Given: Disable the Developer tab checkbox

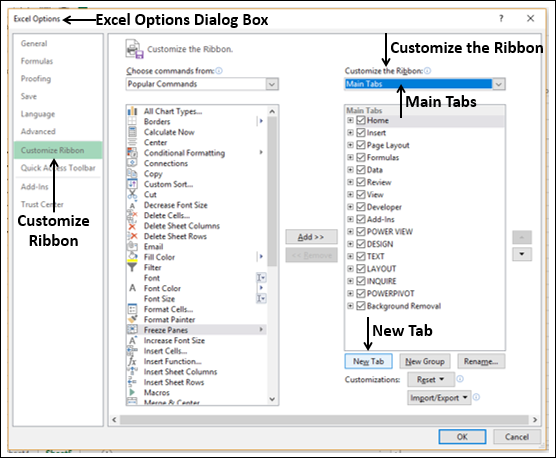Looking at the screenshot, I should (x=361, y=207).
